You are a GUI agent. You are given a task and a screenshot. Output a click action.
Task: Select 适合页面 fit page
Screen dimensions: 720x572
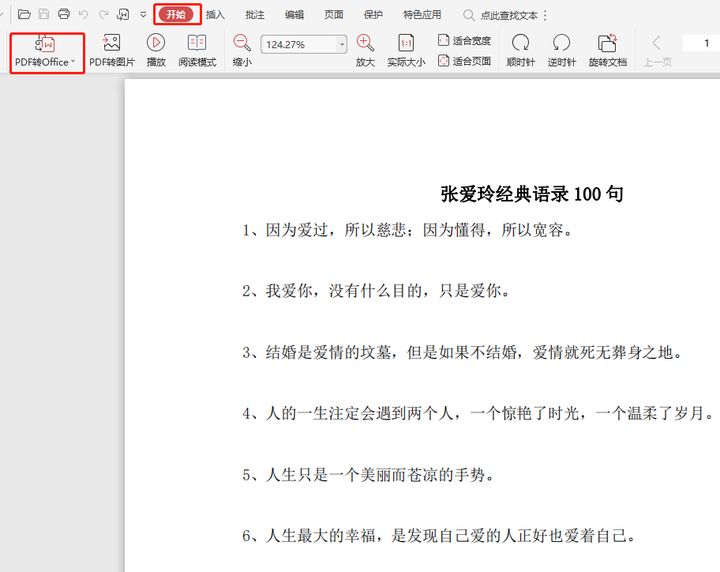pos(464,61)
